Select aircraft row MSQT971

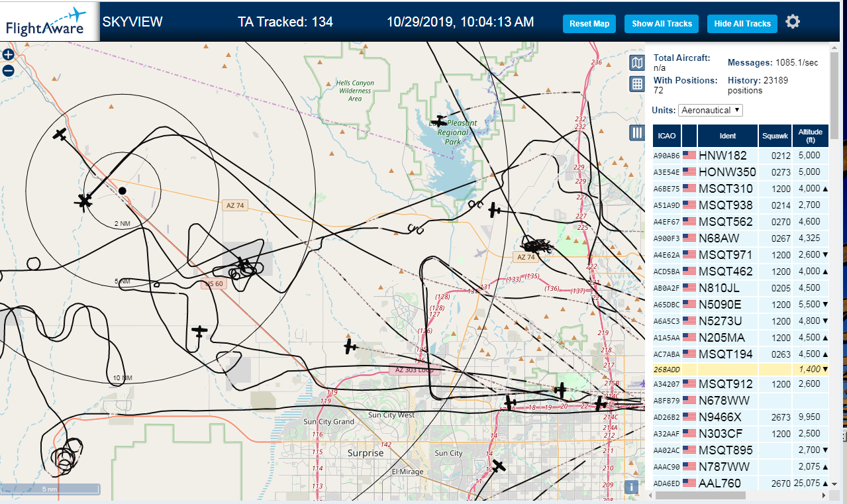(x=741, y=255)
